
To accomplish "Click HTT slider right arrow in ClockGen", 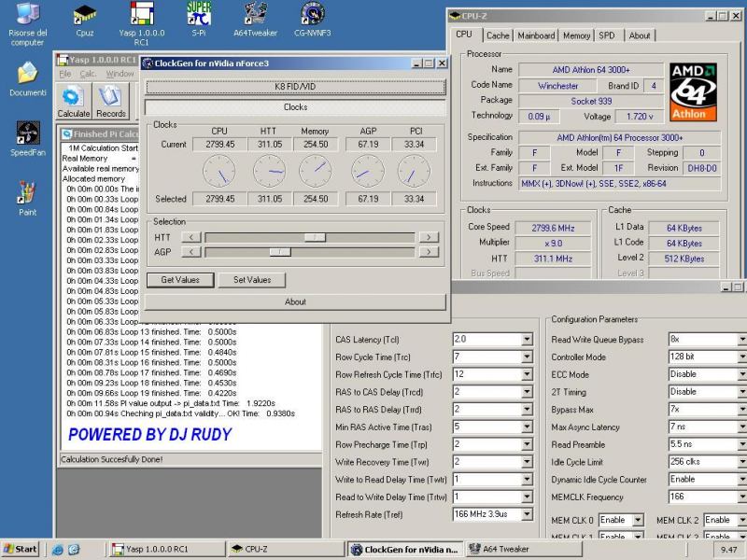I will 429,237.
